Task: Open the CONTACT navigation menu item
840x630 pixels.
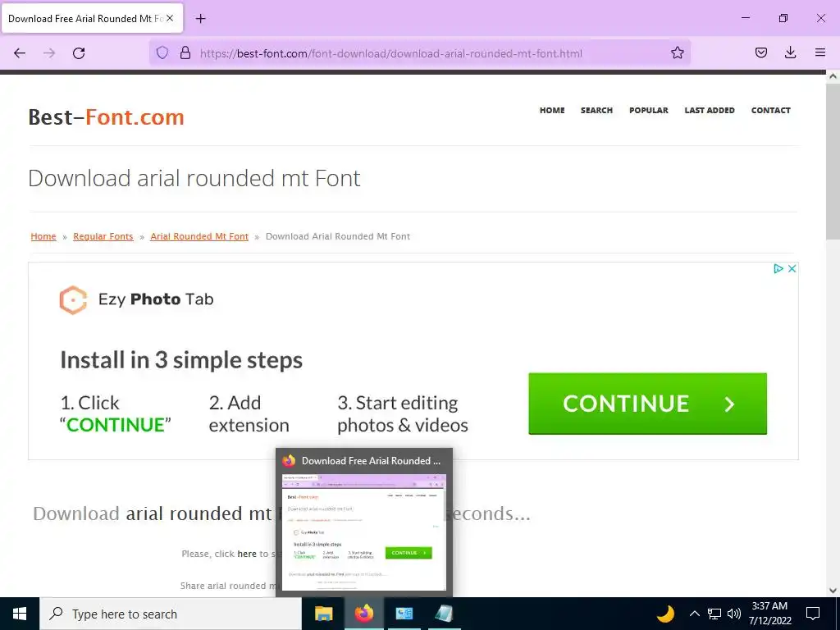Action: tap(770, 111)
